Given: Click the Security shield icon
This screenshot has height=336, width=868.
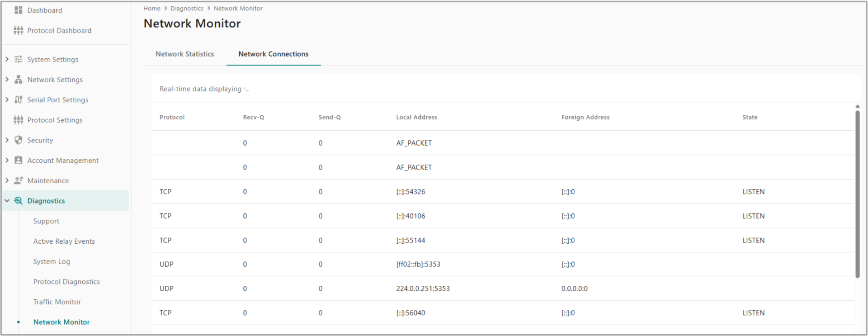Looking at the screenshot, I should coord(18,140).
